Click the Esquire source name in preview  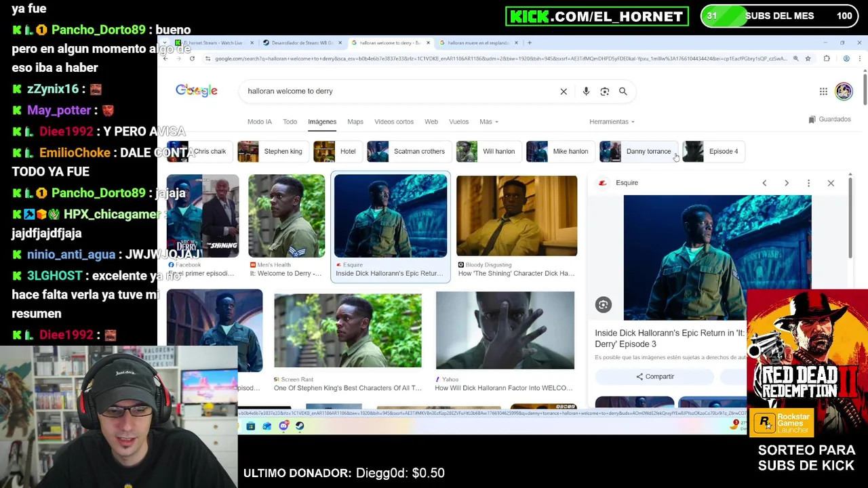[x=627, y=183]
